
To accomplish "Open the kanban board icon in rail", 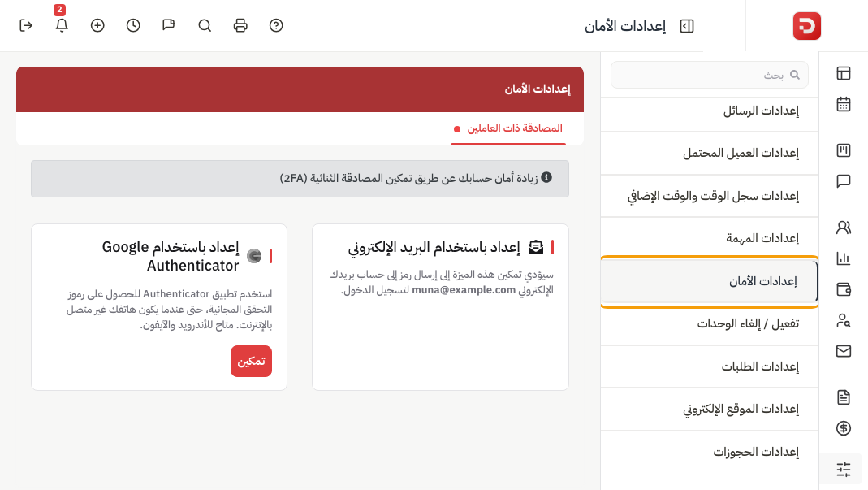I will pos(844,150).
